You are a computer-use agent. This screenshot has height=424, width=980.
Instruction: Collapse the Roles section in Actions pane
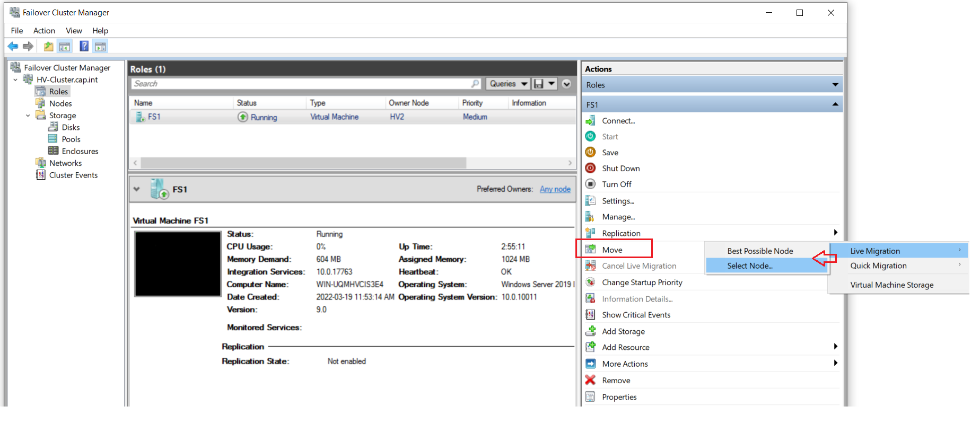coord(835,85)
